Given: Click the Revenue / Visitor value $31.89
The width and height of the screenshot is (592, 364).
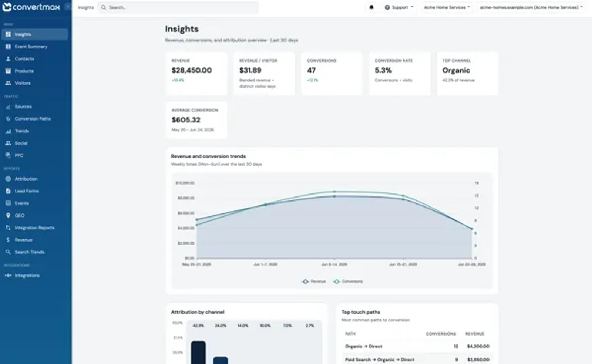Looking at the screenshot, I should [250, 70].
